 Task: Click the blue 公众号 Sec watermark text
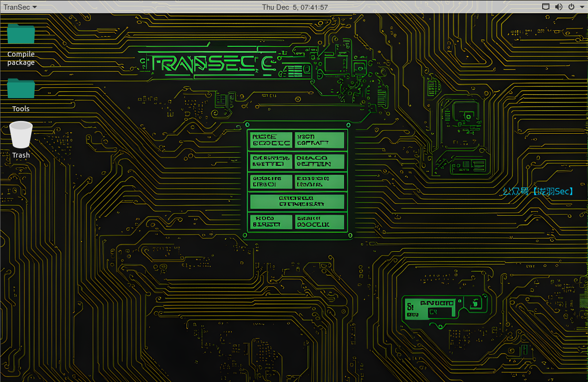click(x=538, y=191)
